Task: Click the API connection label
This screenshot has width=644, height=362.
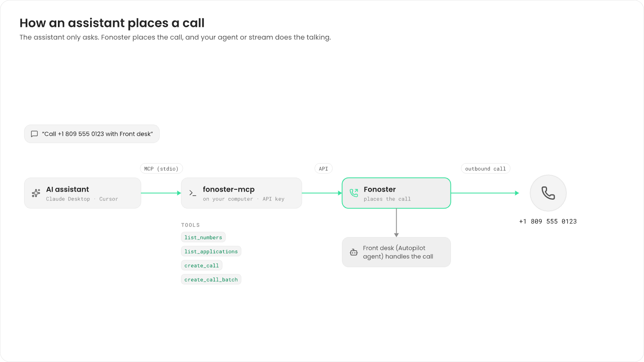Action: (x=323, y=169)
